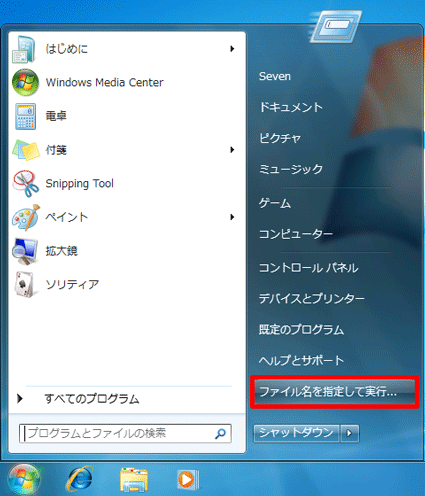Launch the Calculator (電卓) icon
Viewport: 425px width, 496px height.
click(x=25, y=116)
